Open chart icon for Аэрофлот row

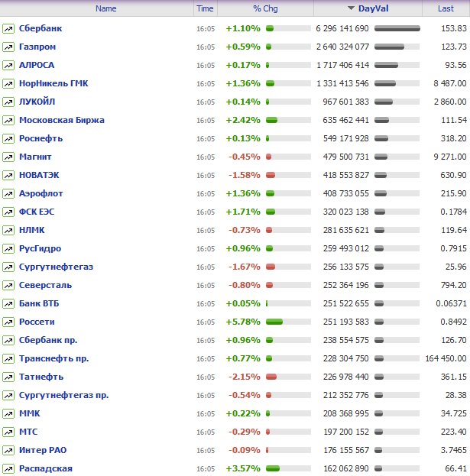click(x=8, y=193)
